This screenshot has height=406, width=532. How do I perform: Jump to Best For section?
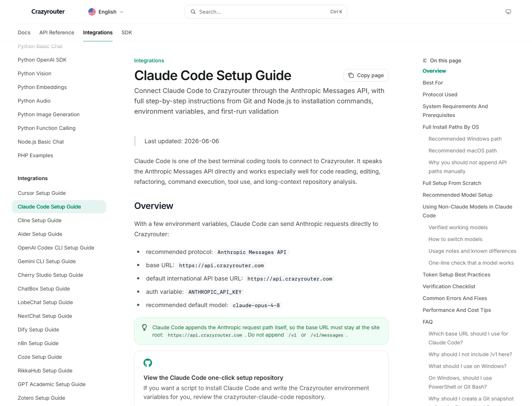pyautogui.click(x=433, y=83)
